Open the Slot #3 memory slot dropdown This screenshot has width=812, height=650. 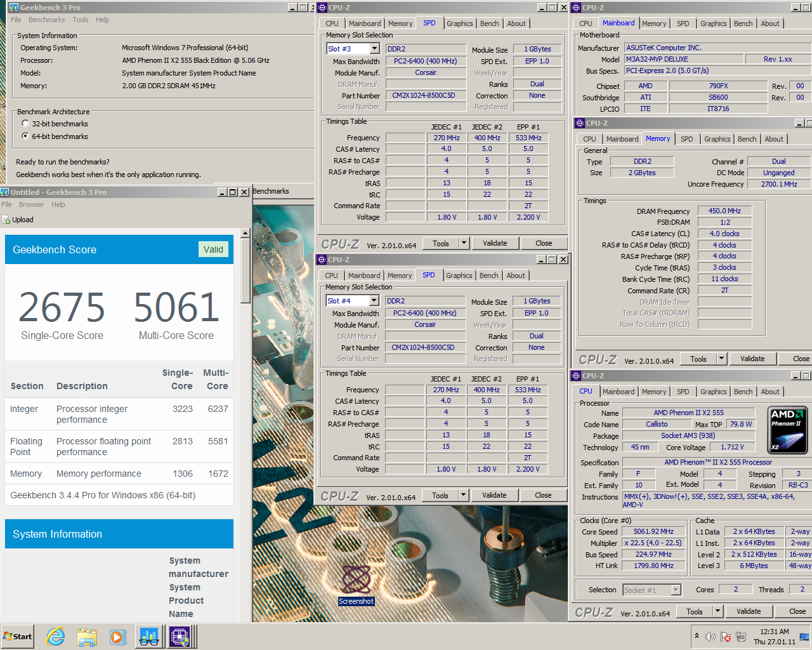coord(374,49)
